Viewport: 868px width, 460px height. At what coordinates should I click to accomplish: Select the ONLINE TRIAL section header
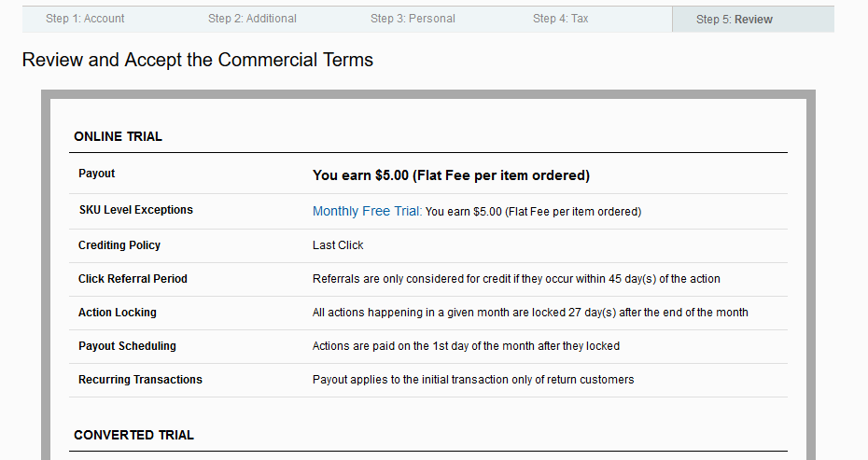118,137
